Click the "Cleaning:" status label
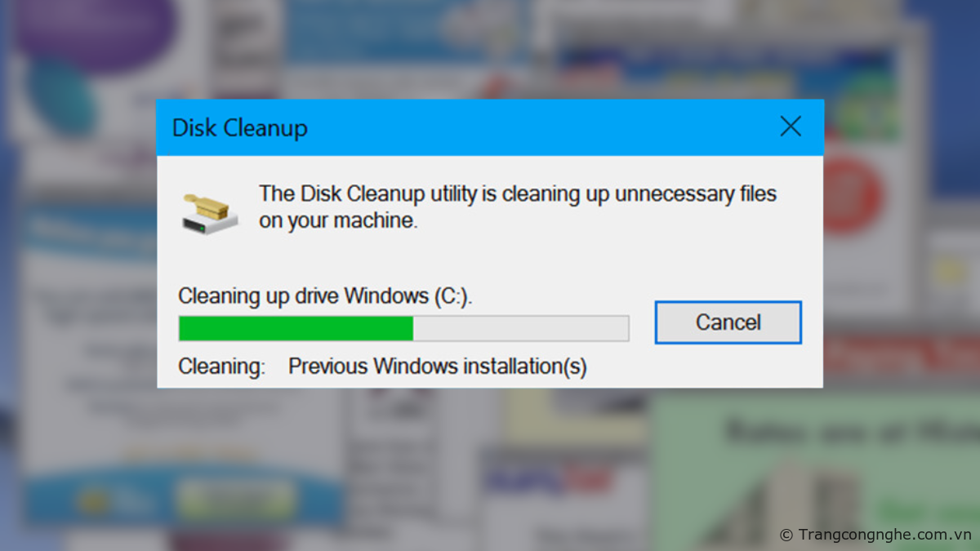Screen dimensions: 980x551 (221, 367)
